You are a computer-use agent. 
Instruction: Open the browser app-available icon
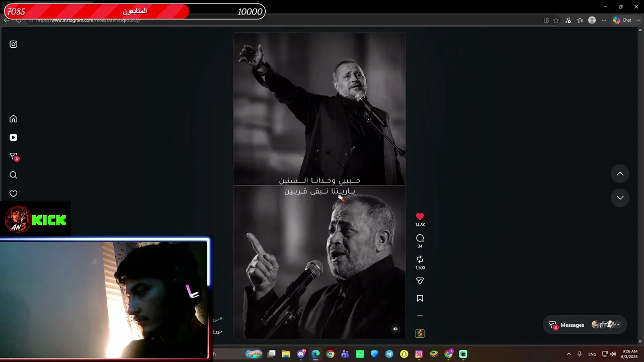pos(546,20)
